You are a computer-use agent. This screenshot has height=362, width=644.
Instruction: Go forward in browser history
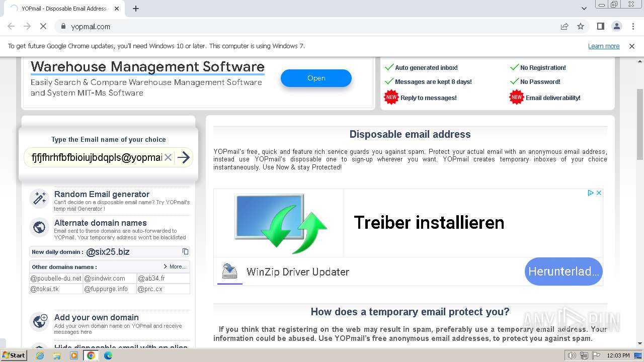(x=27, y=26)
